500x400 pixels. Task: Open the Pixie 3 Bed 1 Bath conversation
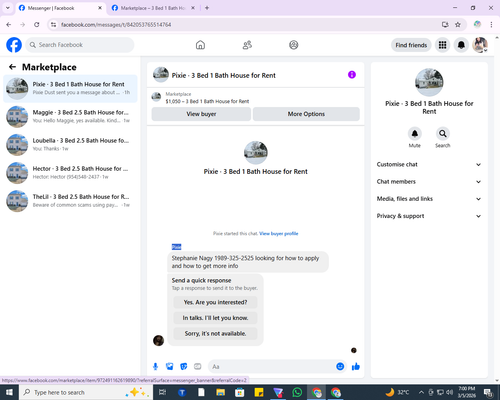click(x=70, y=89)
